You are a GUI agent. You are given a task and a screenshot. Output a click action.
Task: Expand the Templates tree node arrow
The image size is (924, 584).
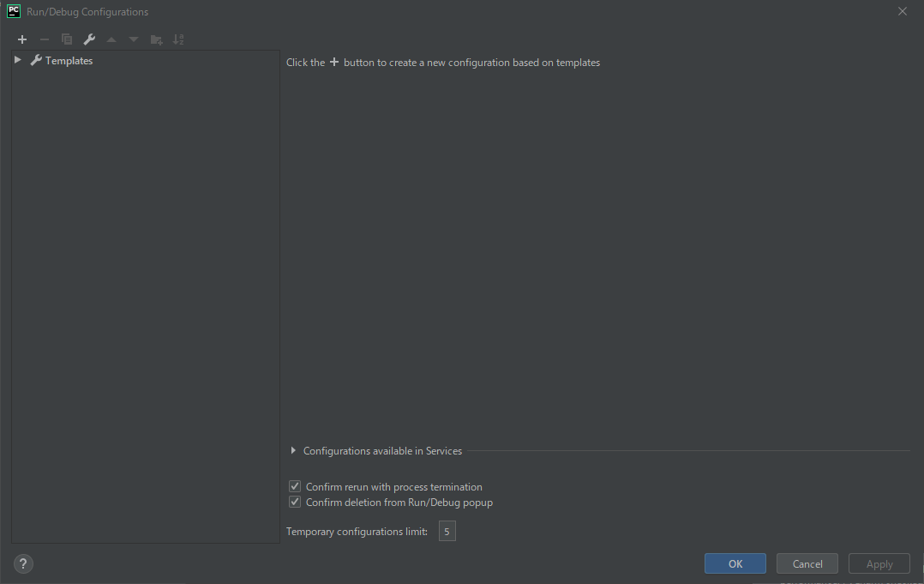18,60
